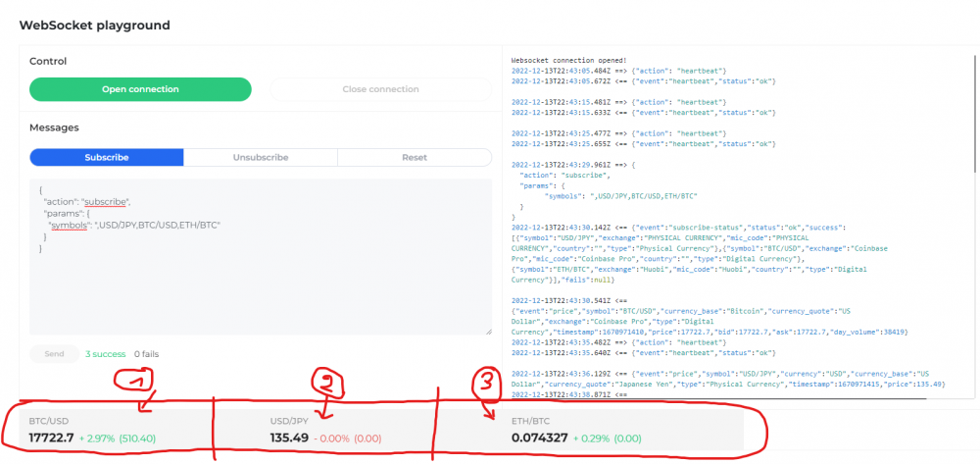Click the + 2.97% (510.40) change text
Image resolution: width=980 pixels, height=464 pixels.
[118, 438]
